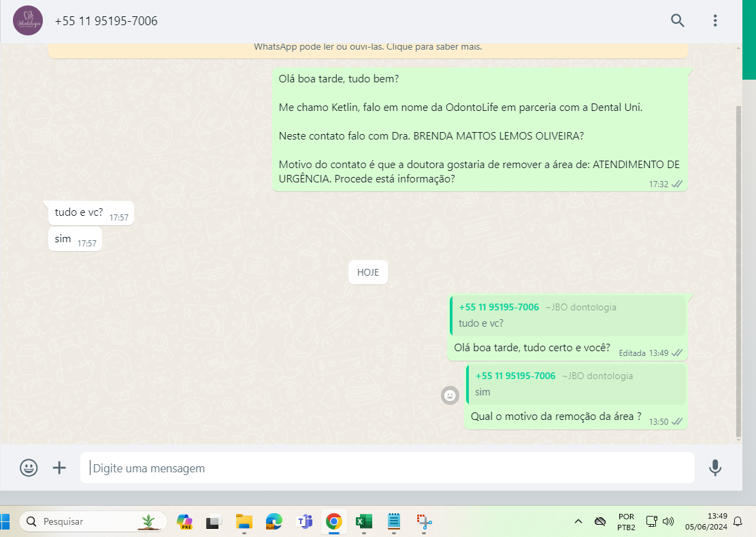Click the Pesquisar taskbar search box

[x=93, y=521]
